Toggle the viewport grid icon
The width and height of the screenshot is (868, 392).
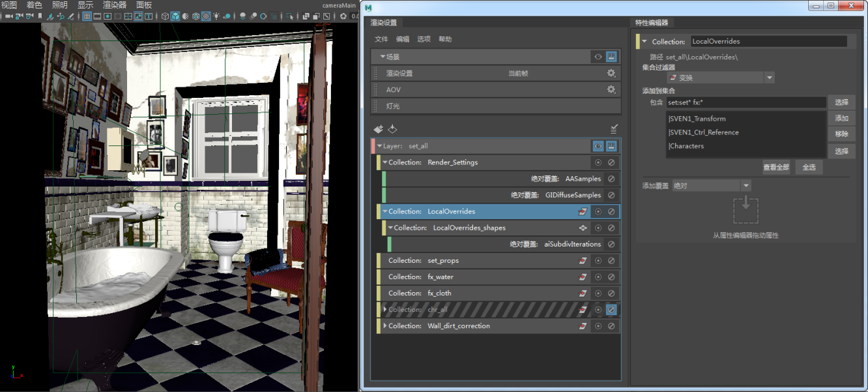tap(87, 16)
